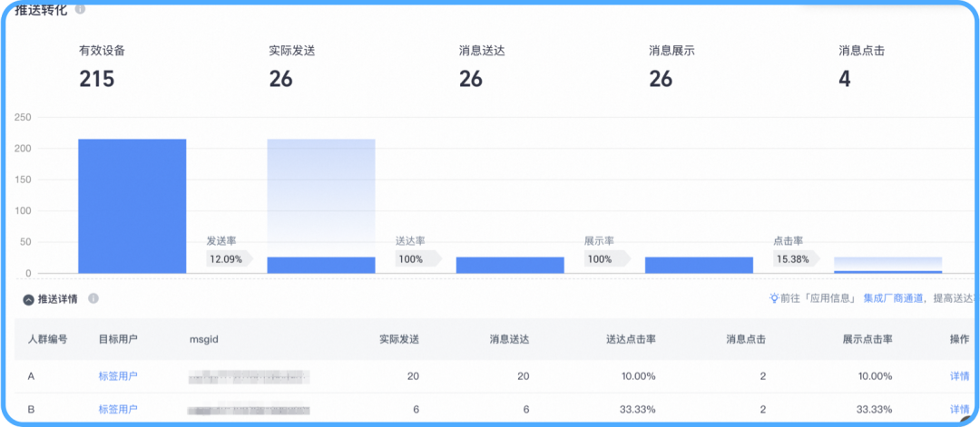Click the info icon beside 推送转化

click(80, 9)
